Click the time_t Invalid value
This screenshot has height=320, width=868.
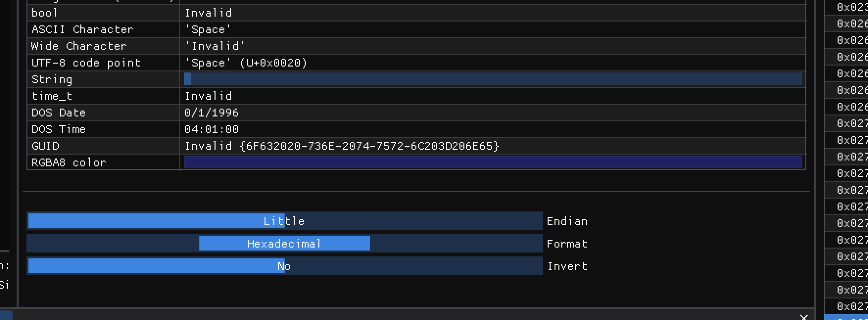[x=208, y=95]
